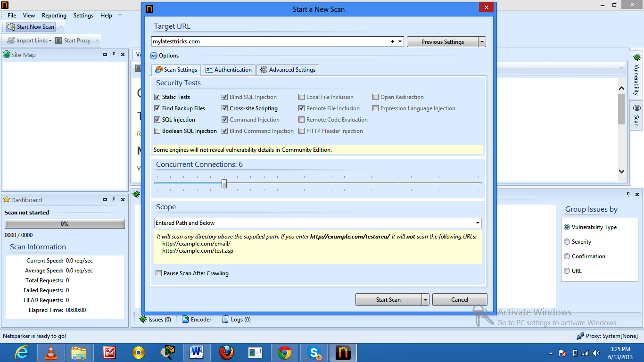
Task: Open the Start Proxy toolbar dropdown arrow
Action: (97, 41)
